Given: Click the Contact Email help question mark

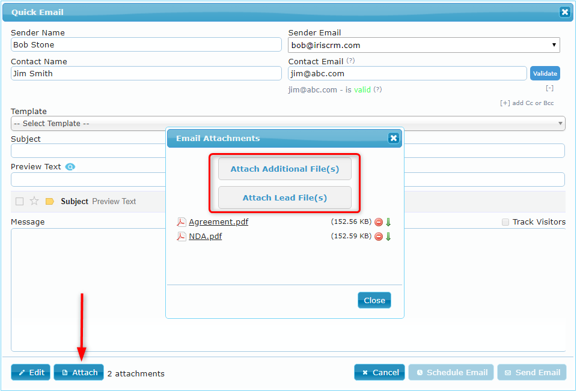Looking at the screenshot, I should [x=350, y=61].
